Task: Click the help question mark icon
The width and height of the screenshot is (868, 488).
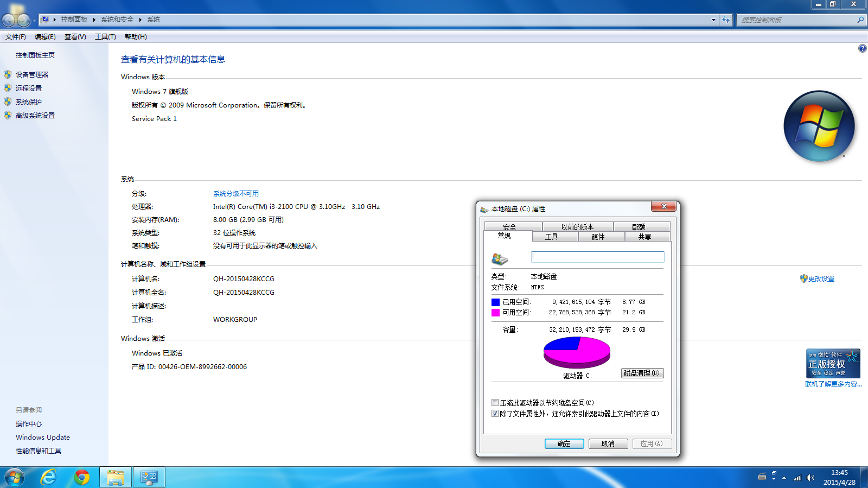Action: tap(862, 48)
